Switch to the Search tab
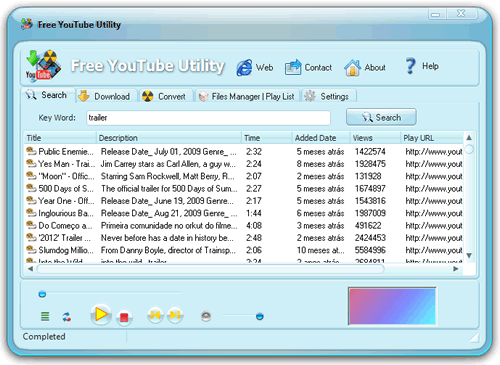This screenshot has width=500, height=365. [x=48, y=95]
